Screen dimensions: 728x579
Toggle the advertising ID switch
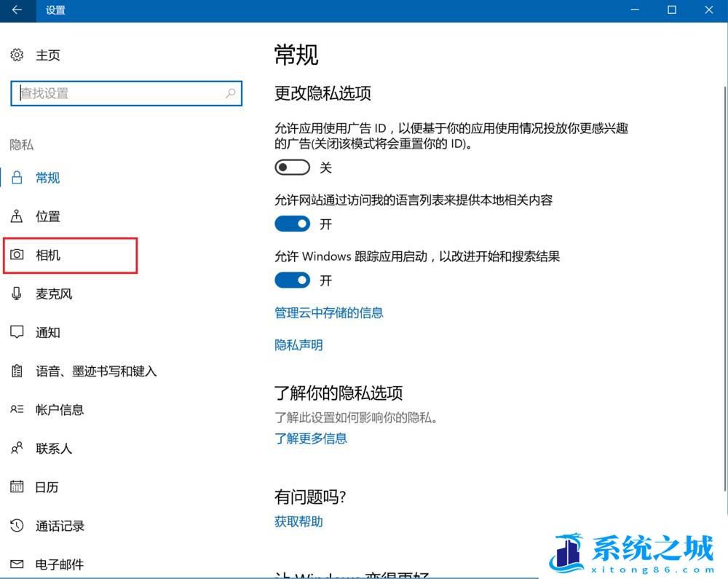(x=292, y=168)
